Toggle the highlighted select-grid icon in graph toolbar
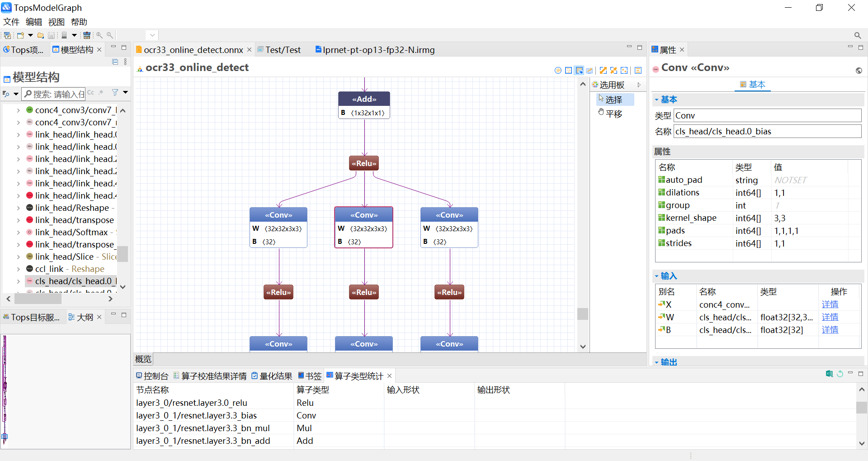Image resolution: width=868 pixels, height=461 pixels. 579,71
